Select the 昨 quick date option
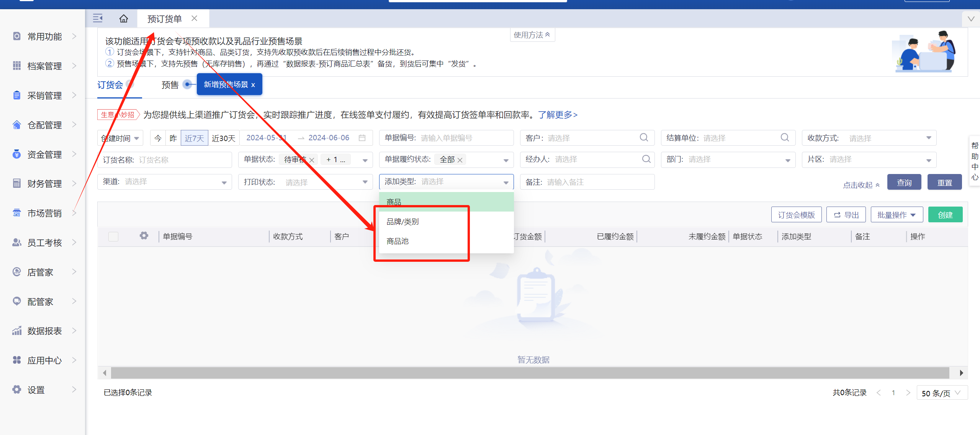 coord(173,138)
